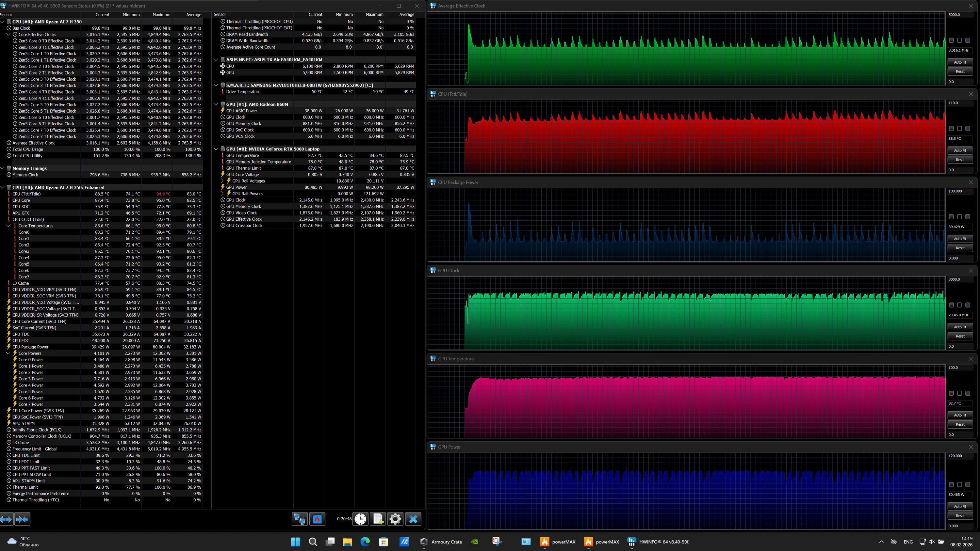Collapse the Core Effective Clocks group
980x551 pixels.
coord(8,35)
